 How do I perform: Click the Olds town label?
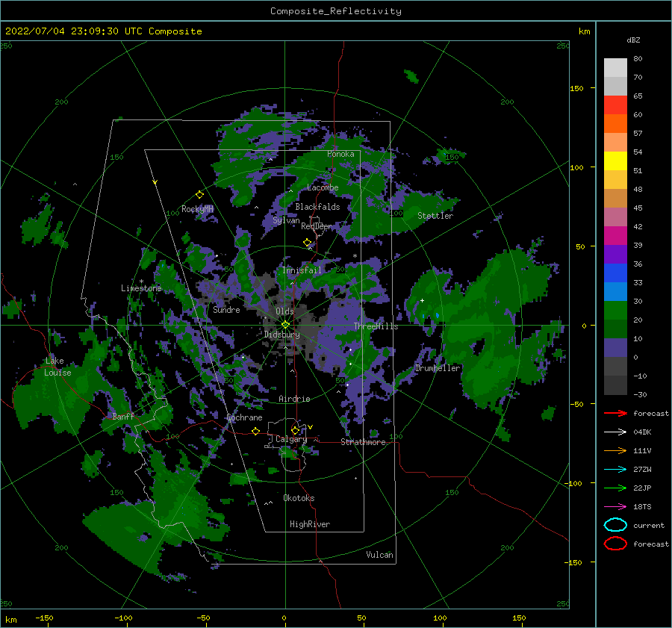pos(284,311)
